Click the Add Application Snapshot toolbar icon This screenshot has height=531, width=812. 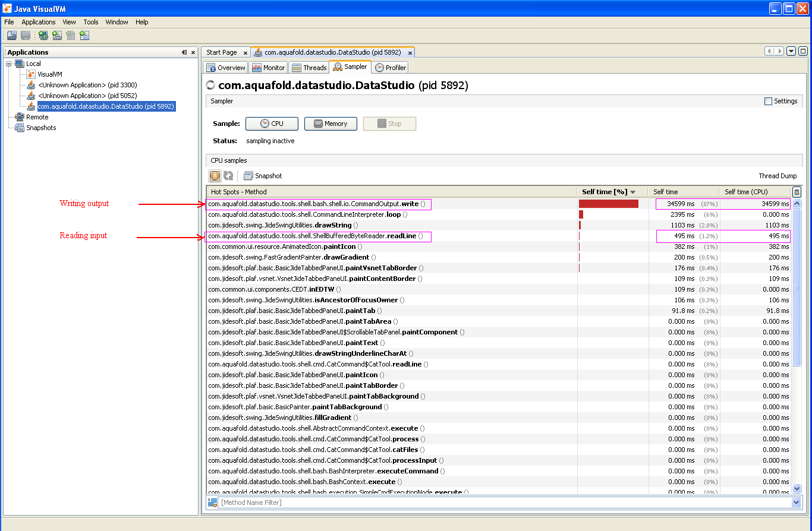[x=84, y=36]
